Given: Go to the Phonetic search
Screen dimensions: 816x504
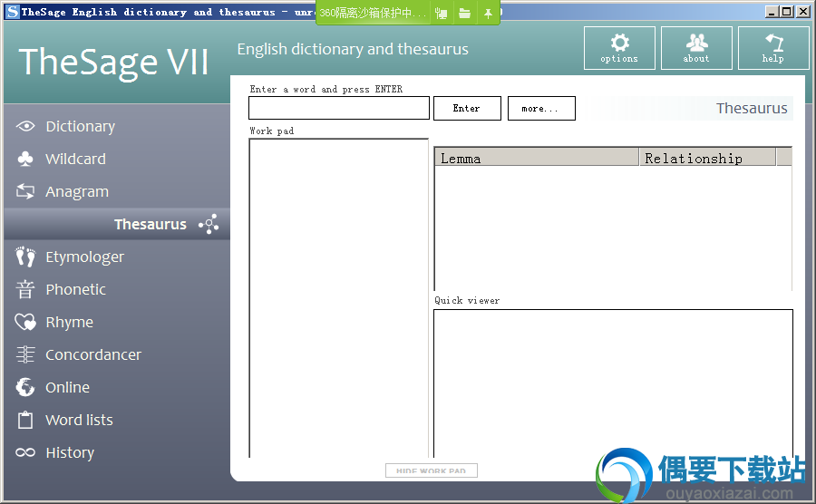Looking at the screenshot, I should point(76,289).
